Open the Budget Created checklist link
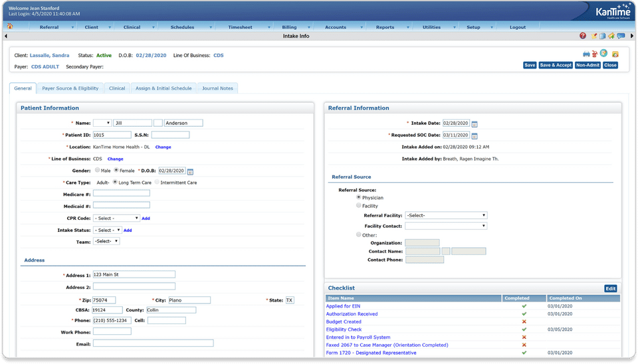The width and height of the screenshot is (638, 364). pyautogui.click(x=344, y=321)
